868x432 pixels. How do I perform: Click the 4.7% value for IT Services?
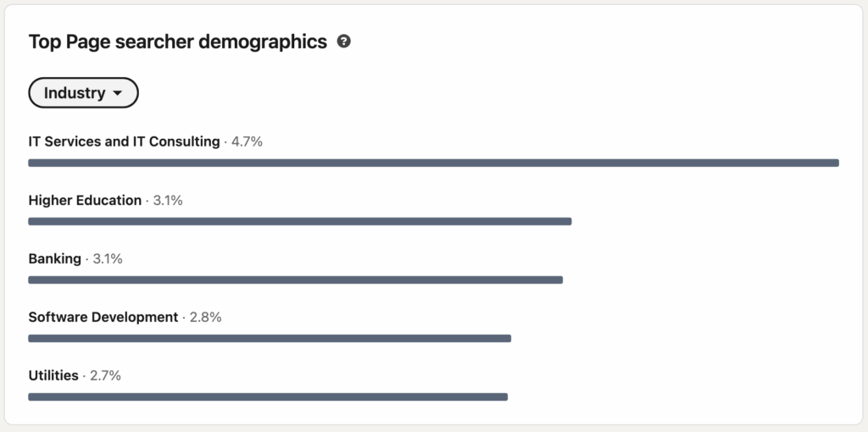pyautogui.click(x=247, y=141)
